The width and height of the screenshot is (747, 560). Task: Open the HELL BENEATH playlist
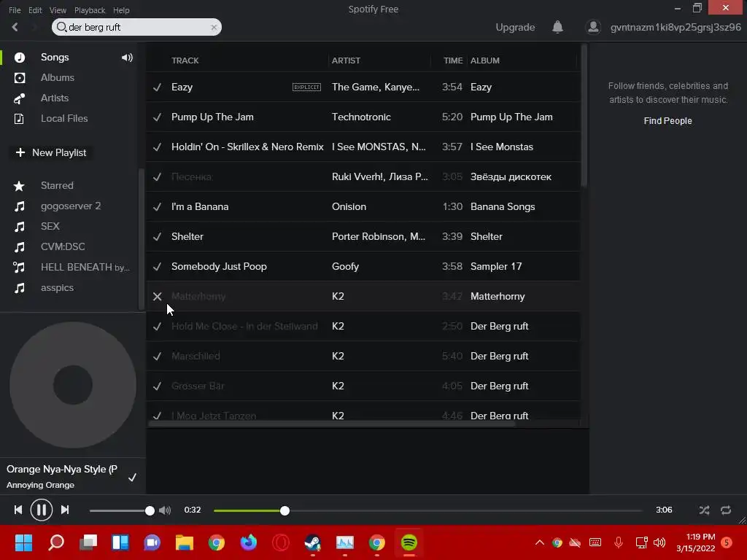click(x=85, y=267)
